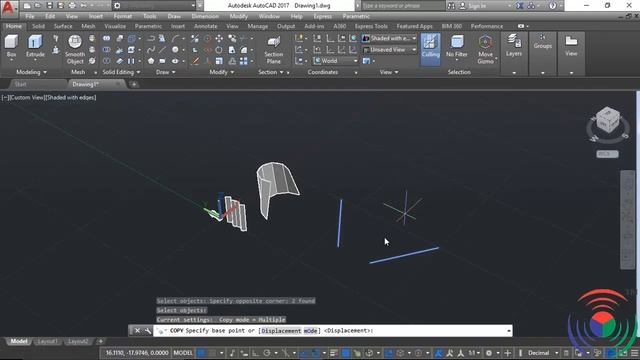The width and height of the screenshot is (640, 360).
Task: Open the World UCS dropdown
Action: (336, 61)
